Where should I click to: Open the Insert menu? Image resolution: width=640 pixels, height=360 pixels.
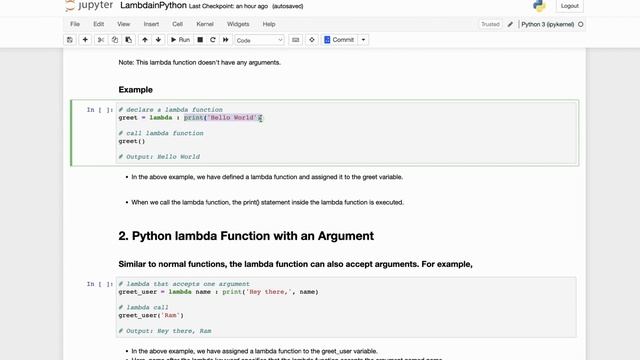[x=151, y=24]
